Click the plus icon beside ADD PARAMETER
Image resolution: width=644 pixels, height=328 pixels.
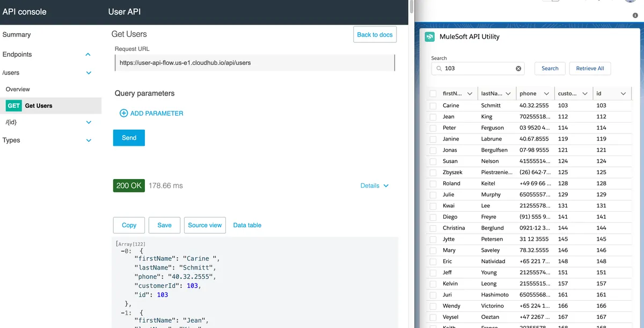pyautogui.click(x=123, y=113)
